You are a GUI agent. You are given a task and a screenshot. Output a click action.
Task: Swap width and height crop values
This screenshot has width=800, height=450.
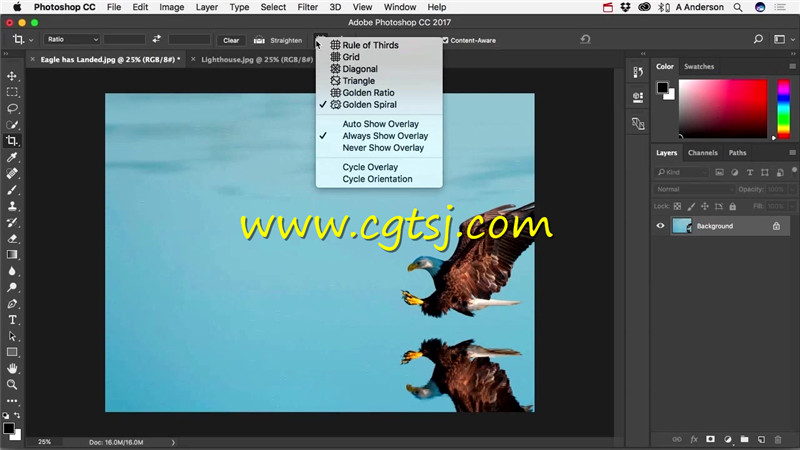[x=157, y=39]
